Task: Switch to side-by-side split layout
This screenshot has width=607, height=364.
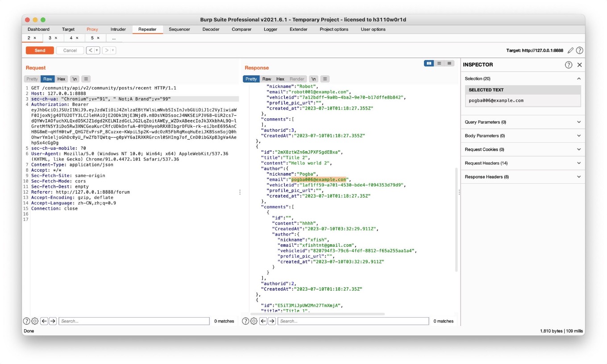Action: (x=429, y=63)
